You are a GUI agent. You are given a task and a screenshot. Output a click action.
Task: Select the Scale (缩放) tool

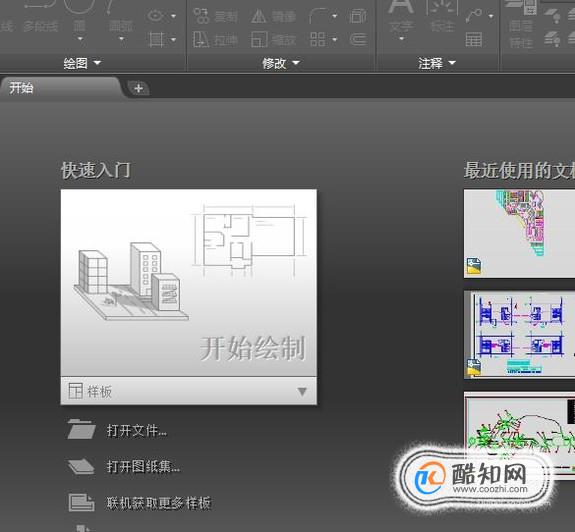click(274, 39)
